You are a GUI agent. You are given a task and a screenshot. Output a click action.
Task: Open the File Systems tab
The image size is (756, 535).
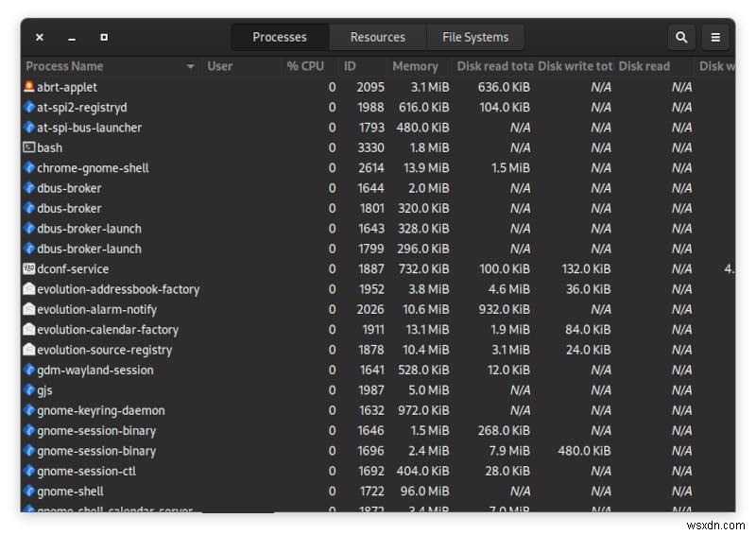(x=475, y=37)
